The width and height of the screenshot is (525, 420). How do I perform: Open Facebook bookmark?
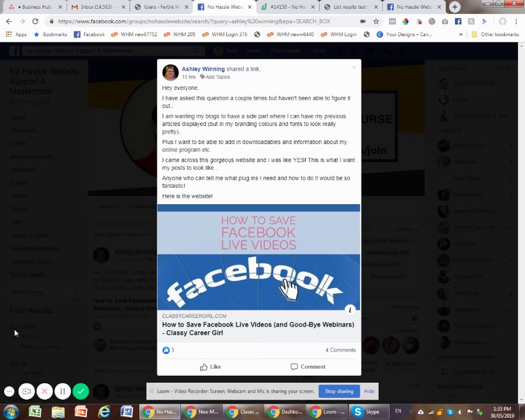point(89,34)
